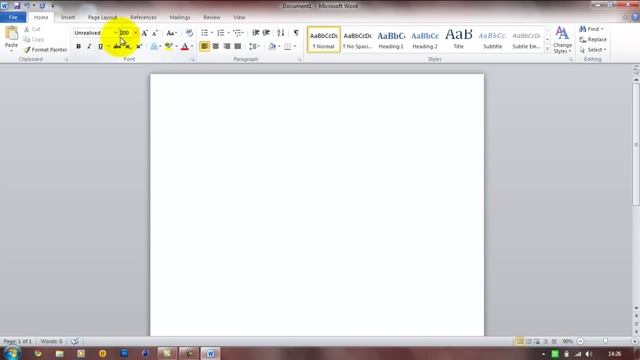Switch to the Insert tab
This screenshot has height=360, width=640.
coord(68,18)
